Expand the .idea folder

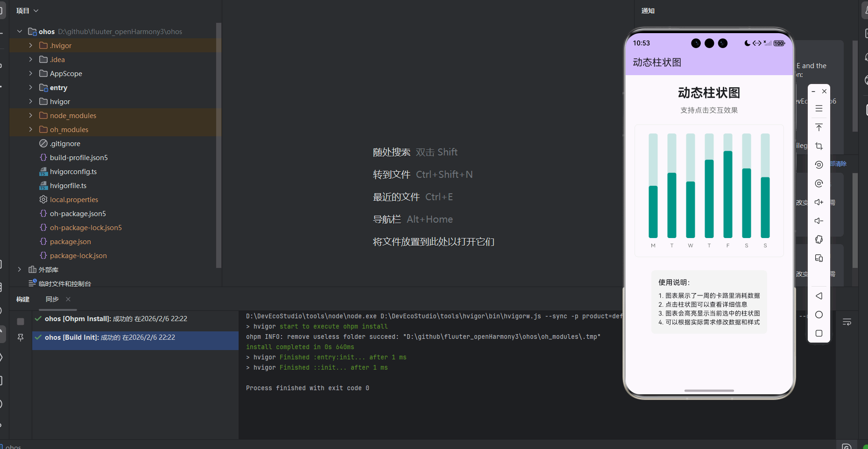point(31,59)
